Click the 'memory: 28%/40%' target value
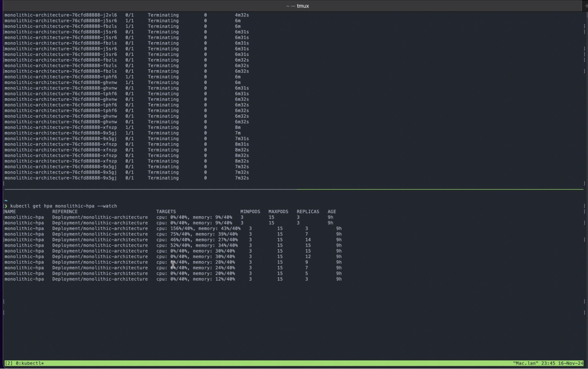Image resolution: width=588 pixels, height=369 pixels. tap(214, 262)
